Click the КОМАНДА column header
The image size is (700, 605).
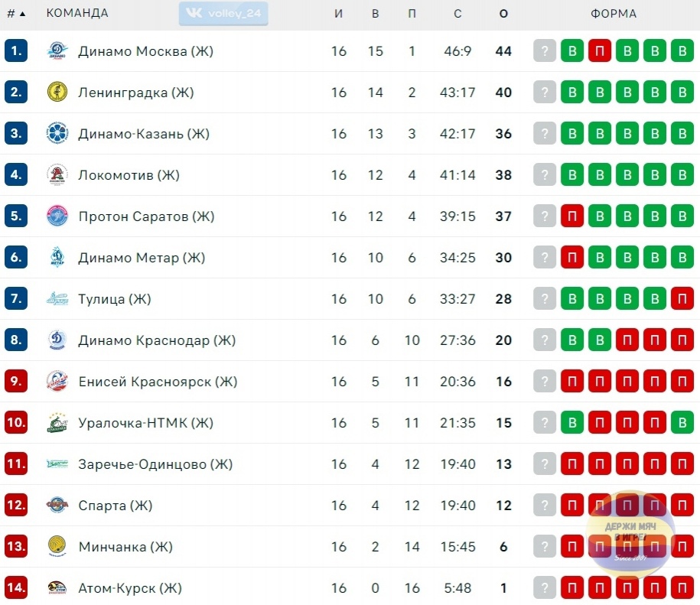(x=77, y=13)
